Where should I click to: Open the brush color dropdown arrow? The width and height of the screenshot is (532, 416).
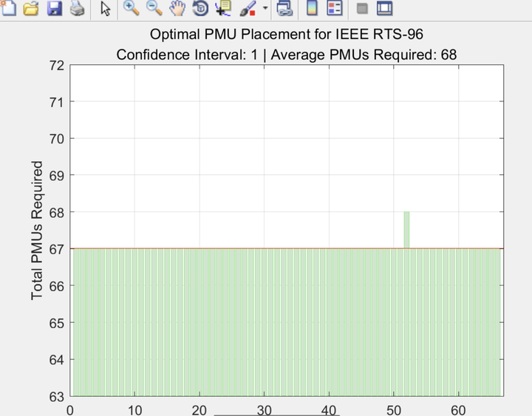265,8
